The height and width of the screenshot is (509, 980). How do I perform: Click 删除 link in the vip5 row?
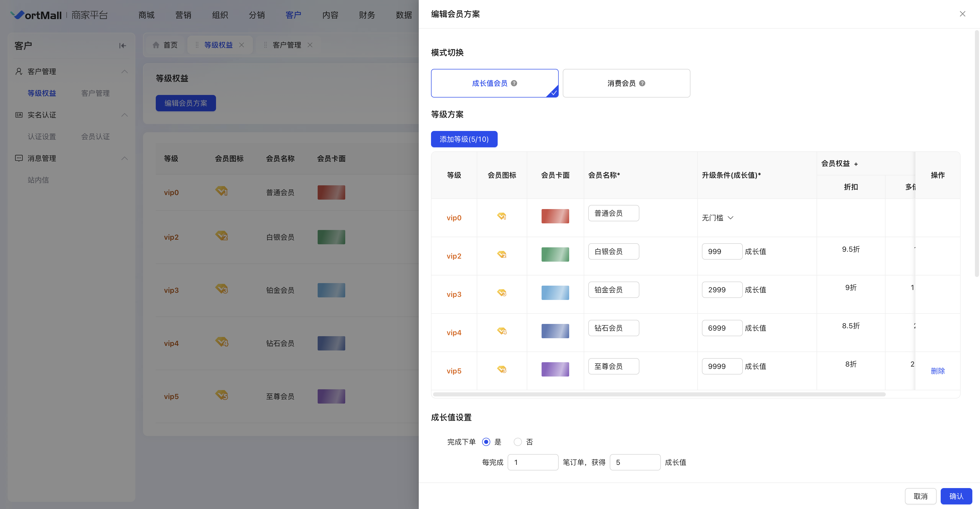937,371
